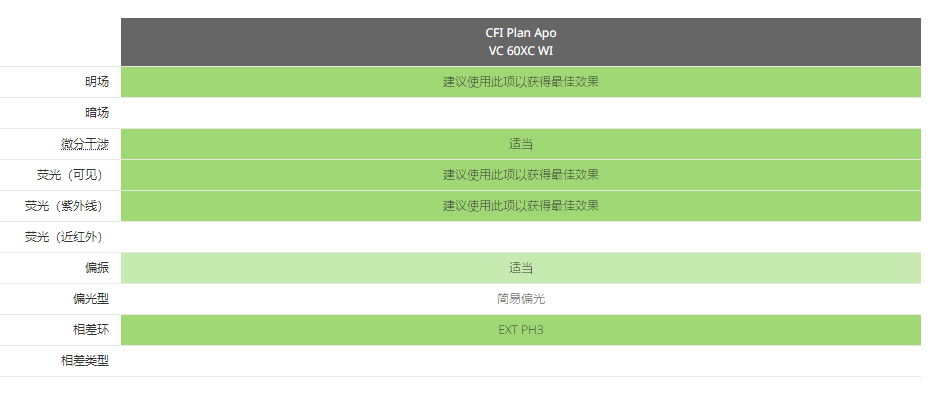Select the 相差类型 row label
The height and width of the screenshot is (399, 946).
(85, 361)
